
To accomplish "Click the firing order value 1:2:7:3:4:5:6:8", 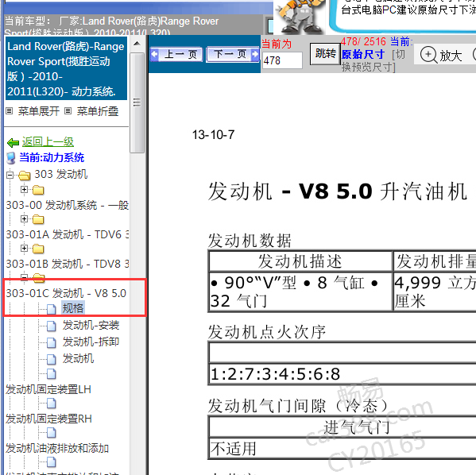I will click(275, 374).
